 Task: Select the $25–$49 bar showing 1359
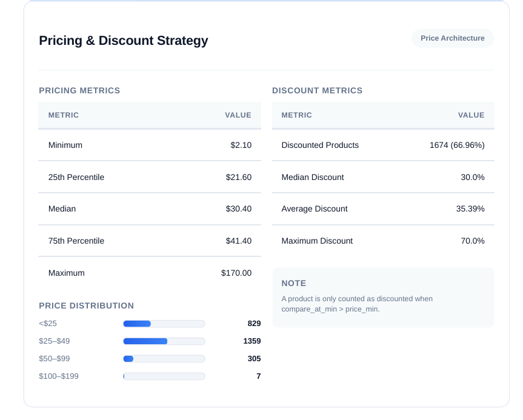164,341
